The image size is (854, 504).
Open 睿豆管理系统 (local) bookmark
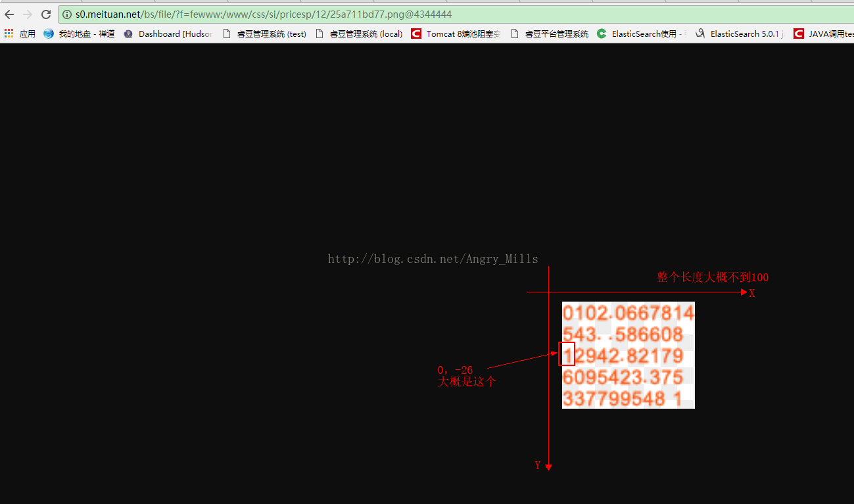click(359, 34)
